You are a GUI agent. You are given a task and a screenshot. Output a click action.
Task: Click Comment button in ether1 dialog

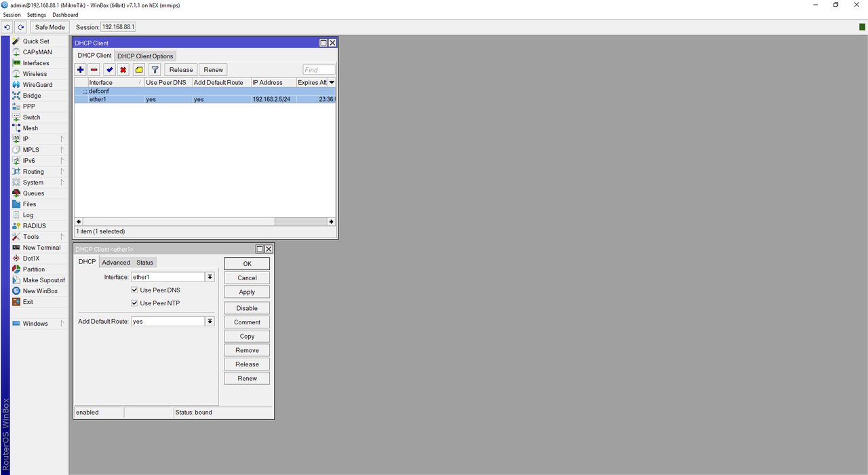pos(247,322)
